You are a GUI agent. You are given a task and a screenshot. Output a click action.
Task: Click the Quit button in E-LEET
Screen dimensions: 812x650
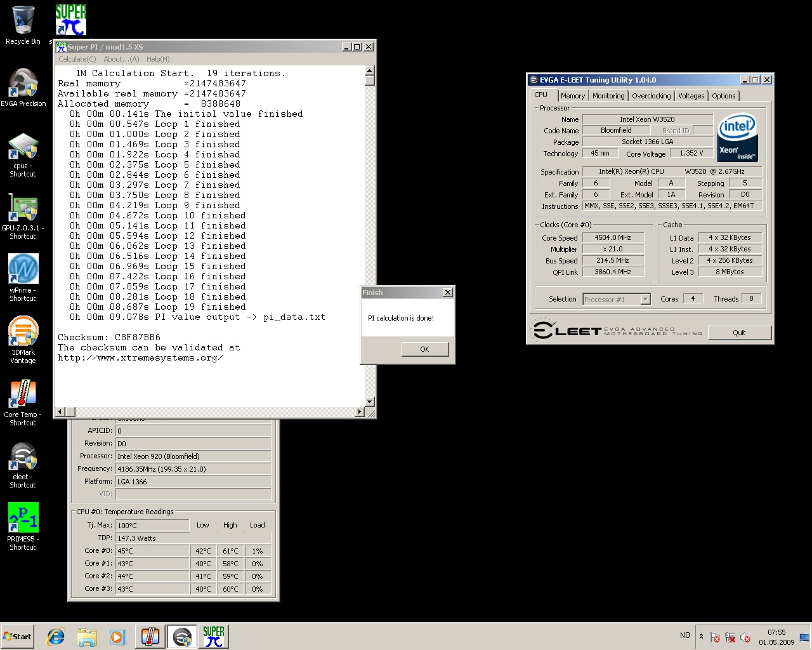(x=739, y=333)
